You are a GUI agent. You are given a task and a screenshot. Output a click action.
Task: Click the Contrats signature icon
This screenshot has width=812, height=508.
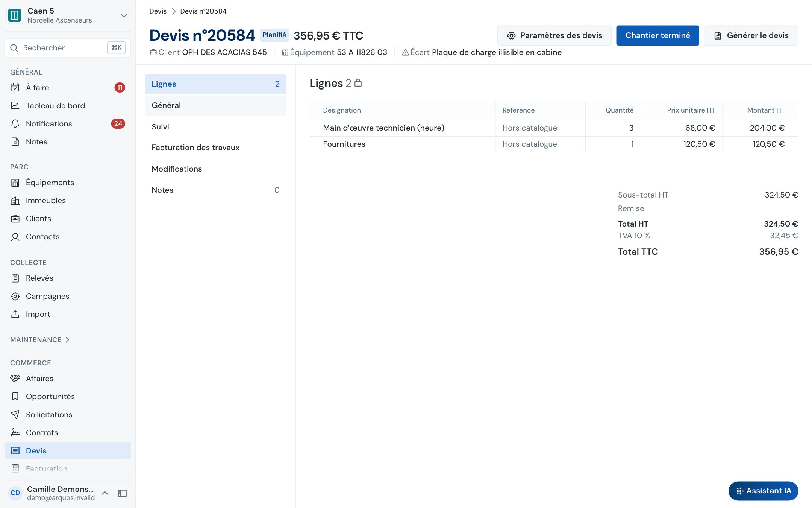[x=15, y=433]
